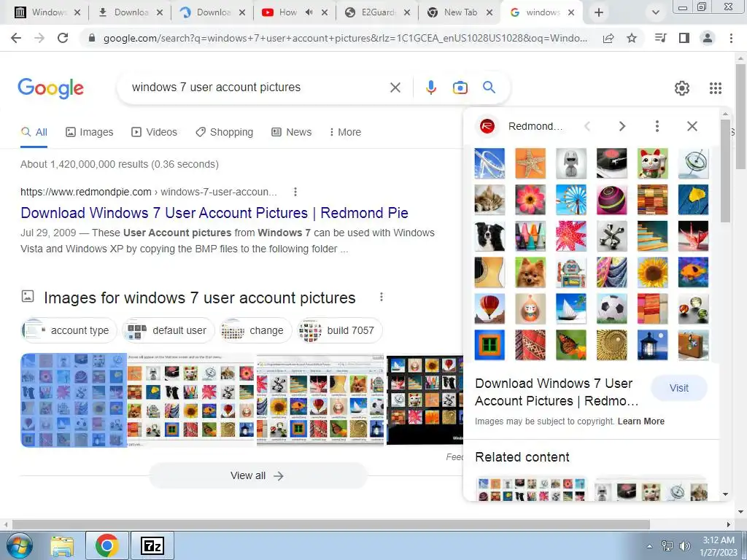Go back to the previous page
The width and height of the screenshot is (747, 560).
click(16, 38)
